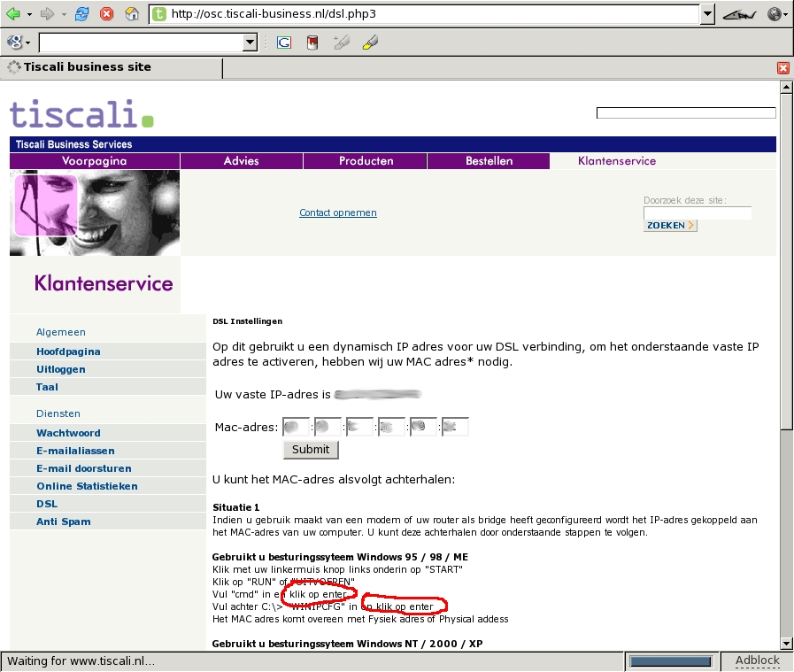Click Adblock in the status bar
This screenshot has width=794, height=672.
pos(758,660)
